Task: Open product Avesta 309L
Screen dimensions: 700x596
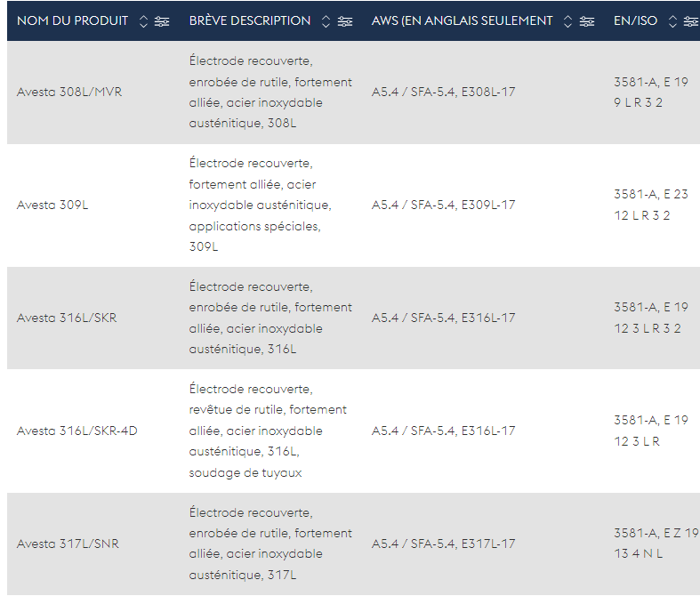Action: tap(52, 205)
